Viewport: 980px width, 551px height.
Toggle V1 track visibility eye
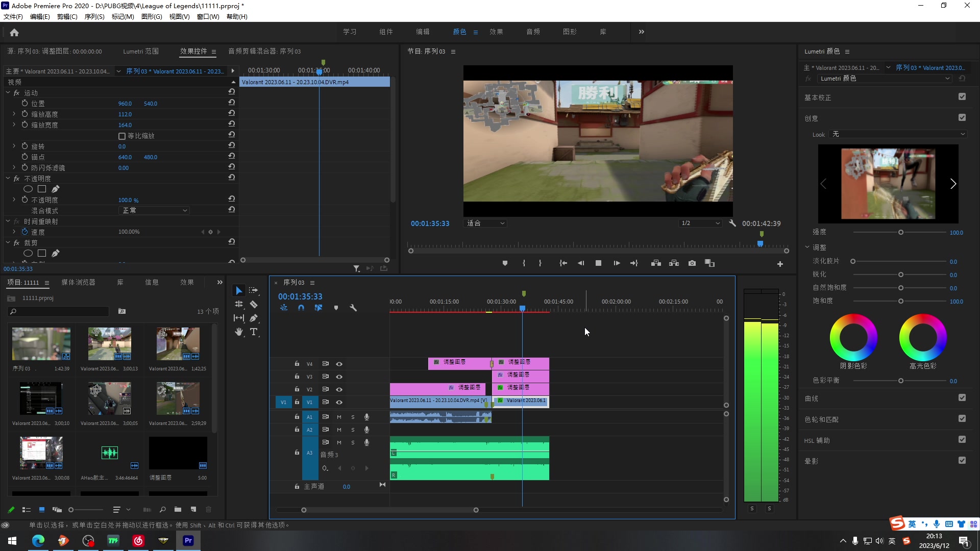click(339, 402)
